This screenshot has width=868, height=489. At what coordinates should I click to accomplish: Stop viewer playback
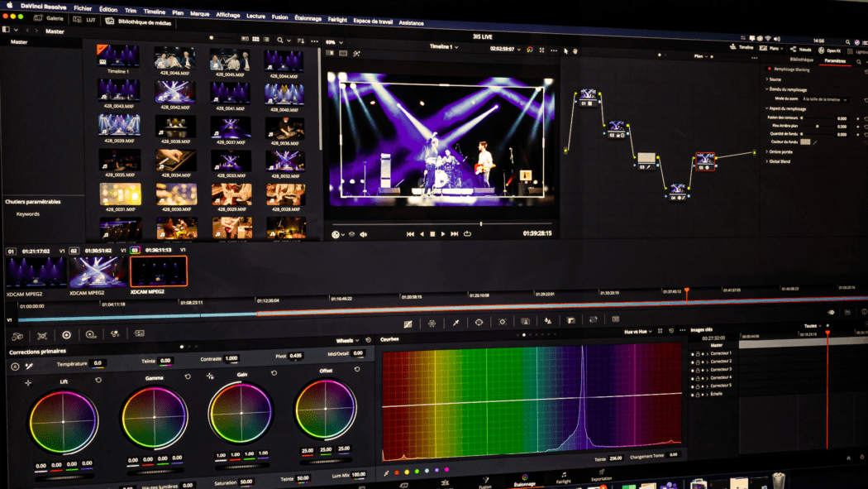pyautogui.click(x=432, y=234)
